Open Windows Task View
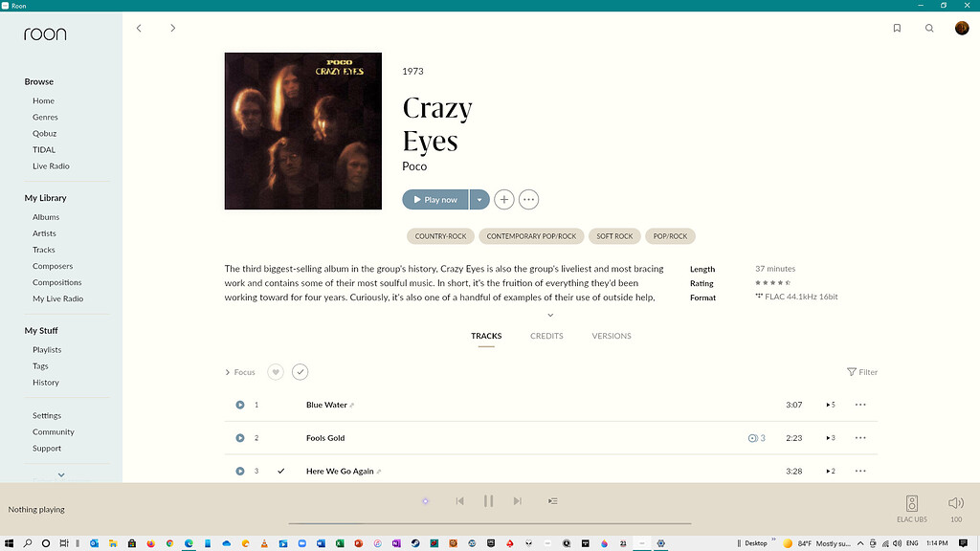The height and width of the screenshot is (551, 980). point(64,543)
